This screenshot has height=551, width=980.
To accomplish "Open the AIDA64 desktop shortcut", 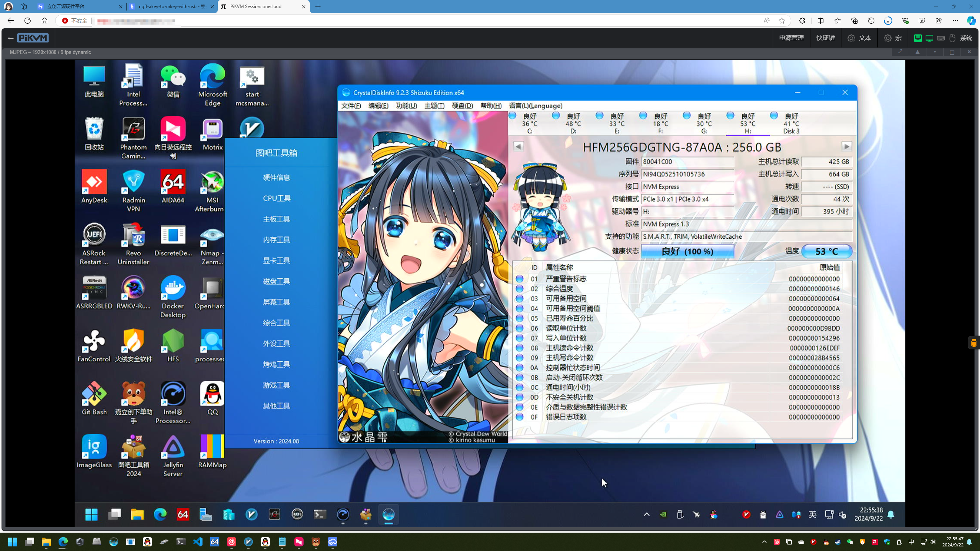I will coord(173,187).
